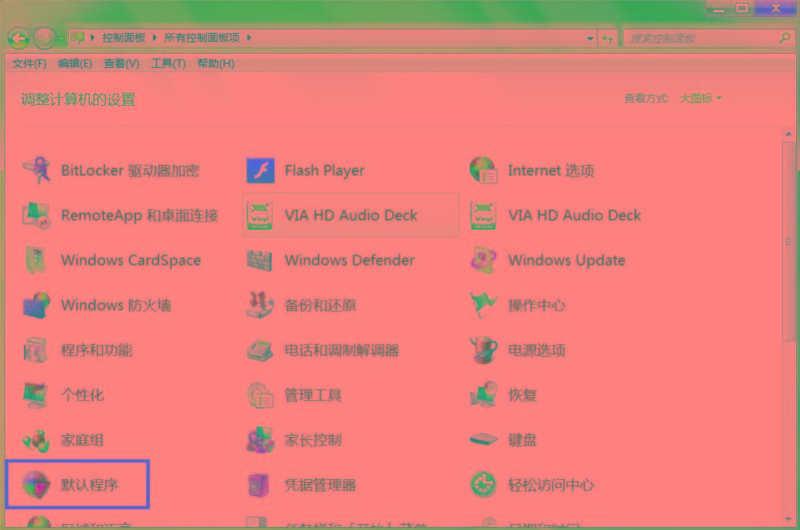Image resolution: width=800 pixels, height=530 pixels.
Task: Open the 凭据管理器 icon
Action: pos(259,485)
